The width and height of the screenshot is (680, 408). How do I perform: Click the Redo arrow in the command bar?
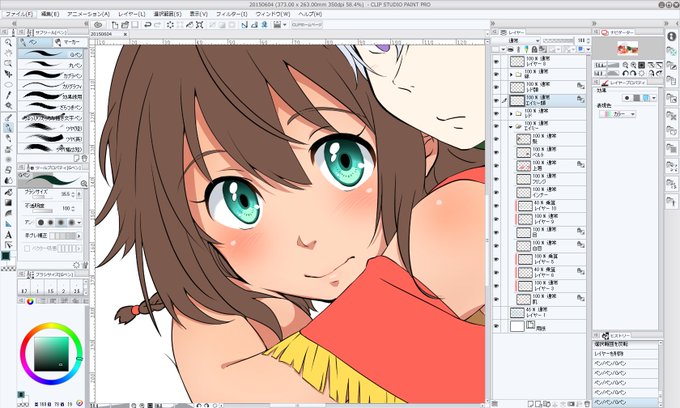click(157, 25)
